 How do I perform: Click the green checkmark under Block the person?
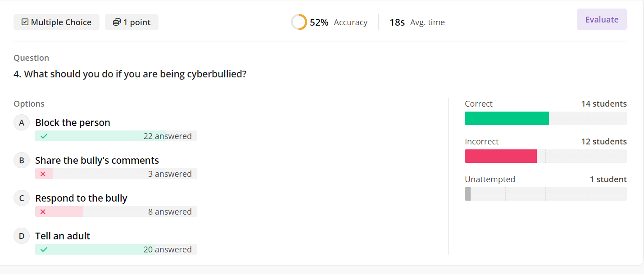[44, 136]
